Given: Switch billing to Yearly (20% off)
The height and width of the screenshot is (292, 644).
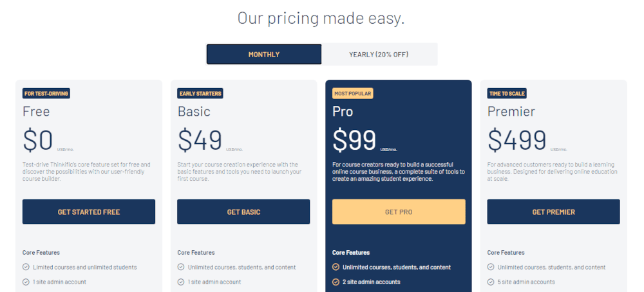Looking at the screenshot, I should 379,54.
